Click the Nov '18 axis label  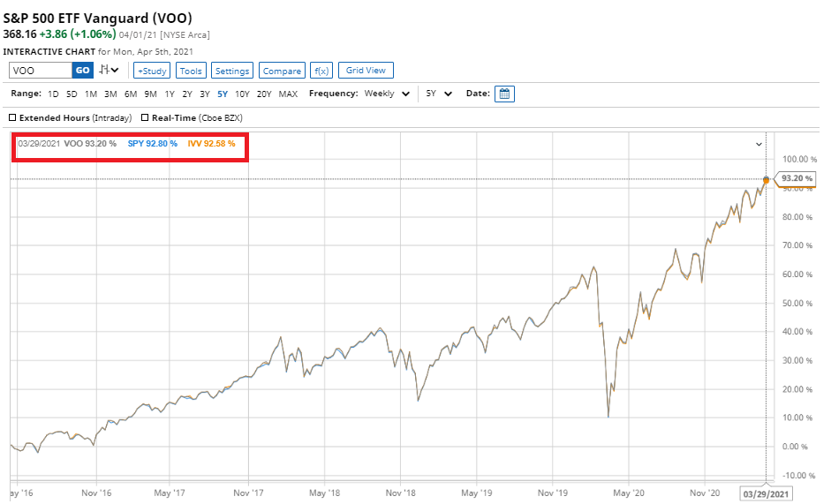tap(401, 493)
